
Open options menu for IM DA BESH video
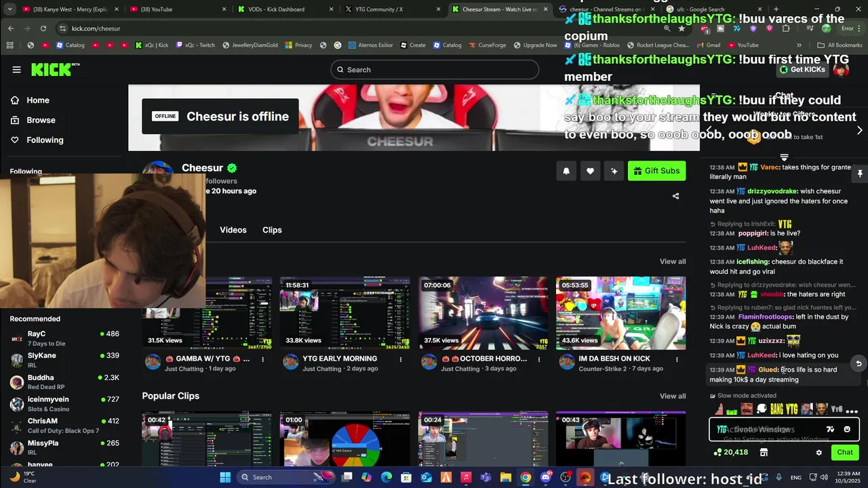(677, 359)
